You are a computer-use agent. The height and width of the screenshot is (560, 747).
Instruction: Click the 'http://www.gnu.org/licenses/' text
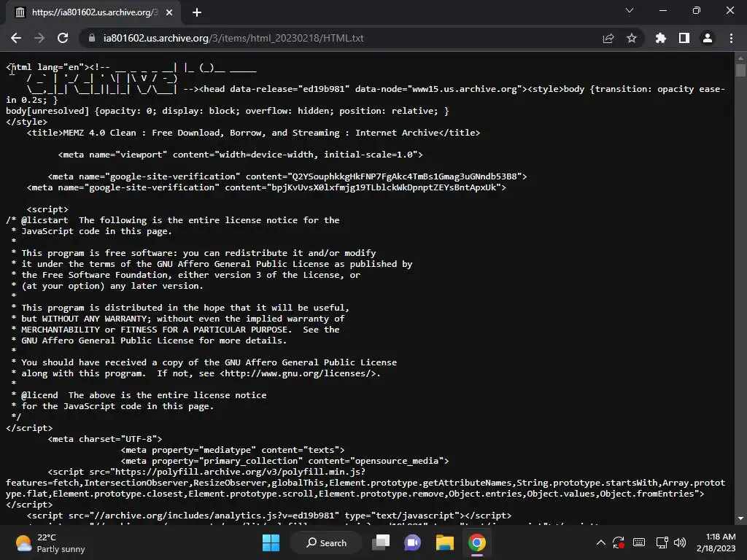299,373
